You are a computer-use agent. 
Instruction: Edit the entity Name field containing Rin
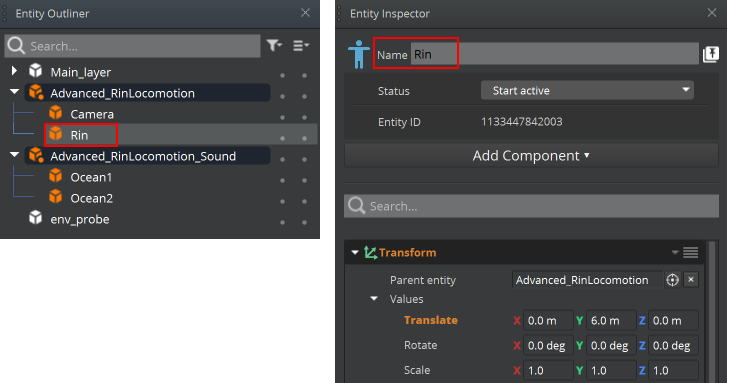coord(554,54)
